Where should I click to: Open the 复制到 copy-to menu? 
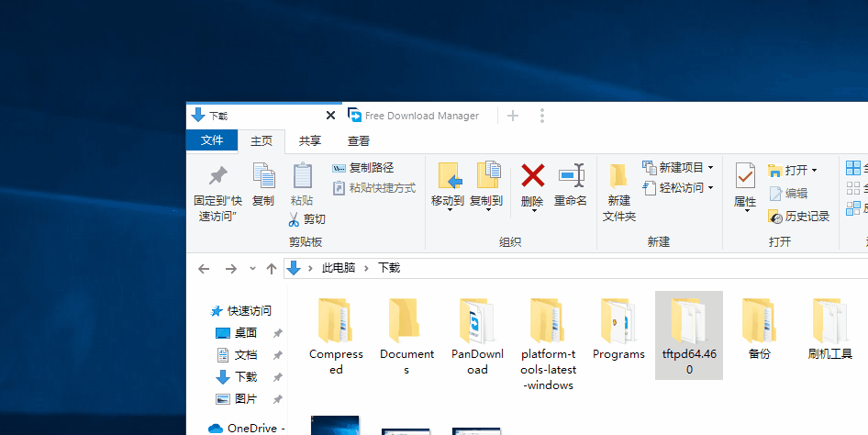tap(486, 187)
